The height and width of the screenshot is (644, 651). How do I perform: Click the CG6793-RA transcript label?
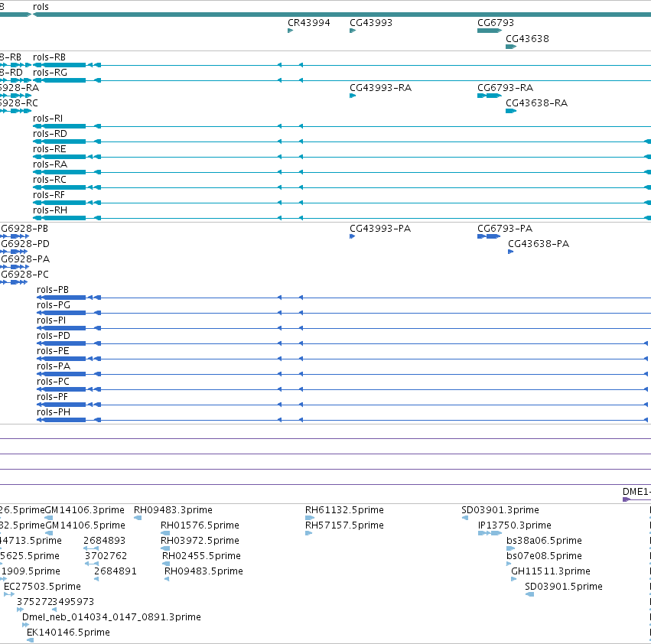tap(506, 88)
